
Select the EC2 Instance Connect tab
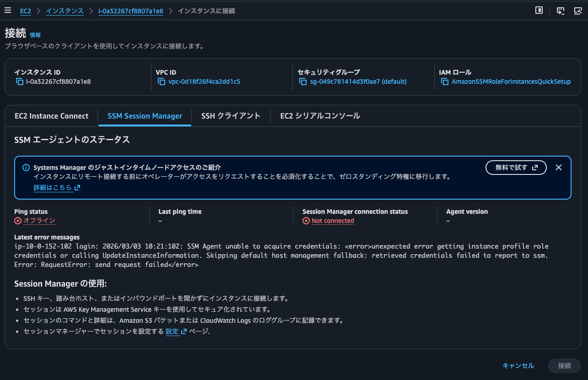(52, 116)
